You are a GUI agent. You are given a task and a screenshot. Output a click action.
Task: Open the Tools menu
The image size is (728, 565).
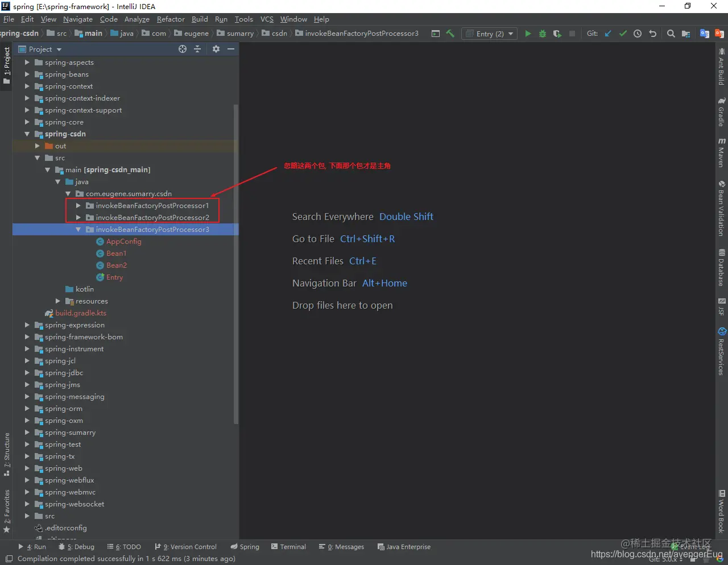[244, 19]
